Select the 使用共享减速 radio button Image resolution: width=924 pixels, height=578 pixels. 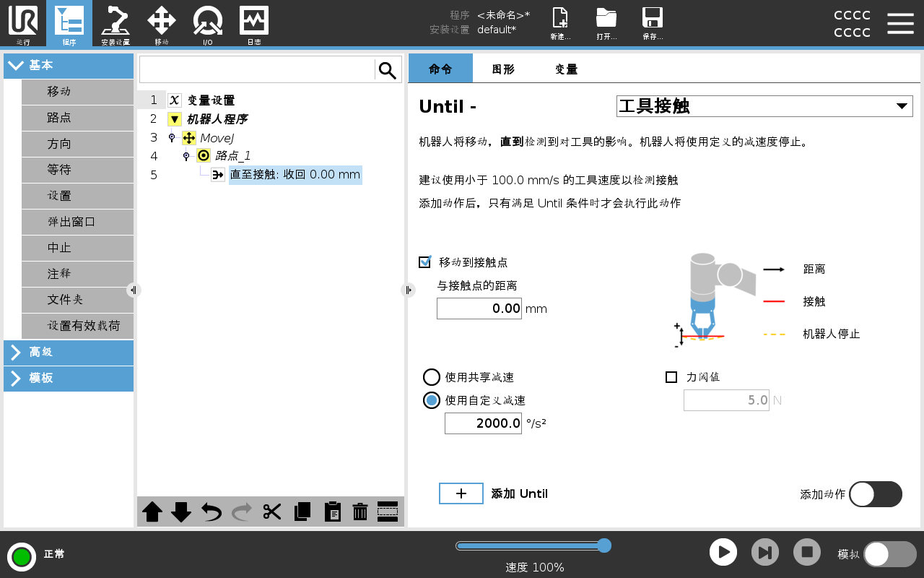point(432,377)
